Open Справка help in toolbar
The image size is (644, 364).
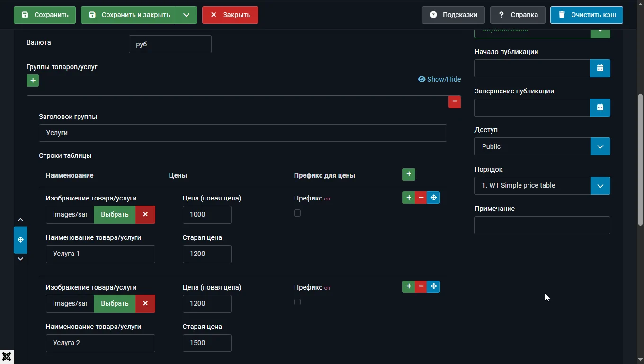click(518, 15)
